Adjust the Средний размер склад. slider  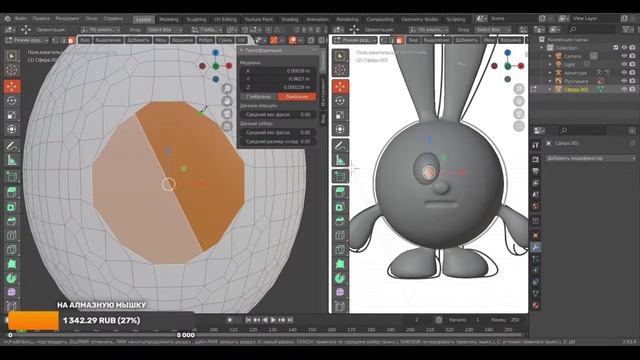click(x=278, y=141)
